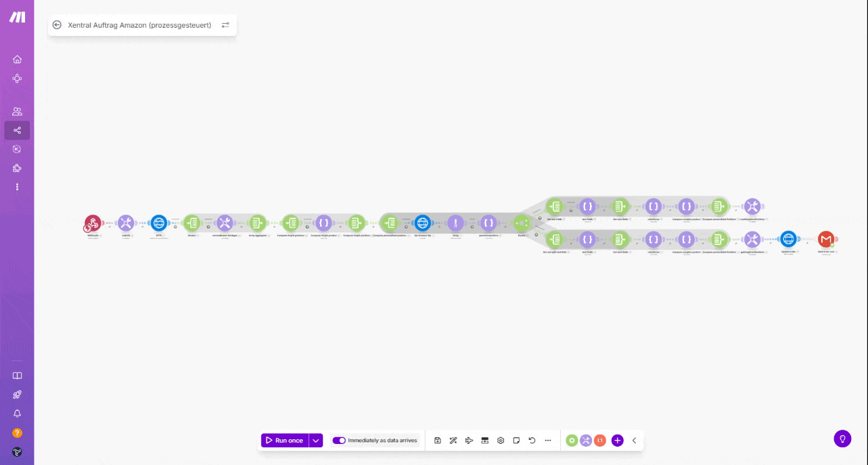Screen dimensions: 868x465
Task: Open notifications via the bell sidebar icon
Action: [x=17, y=413]
